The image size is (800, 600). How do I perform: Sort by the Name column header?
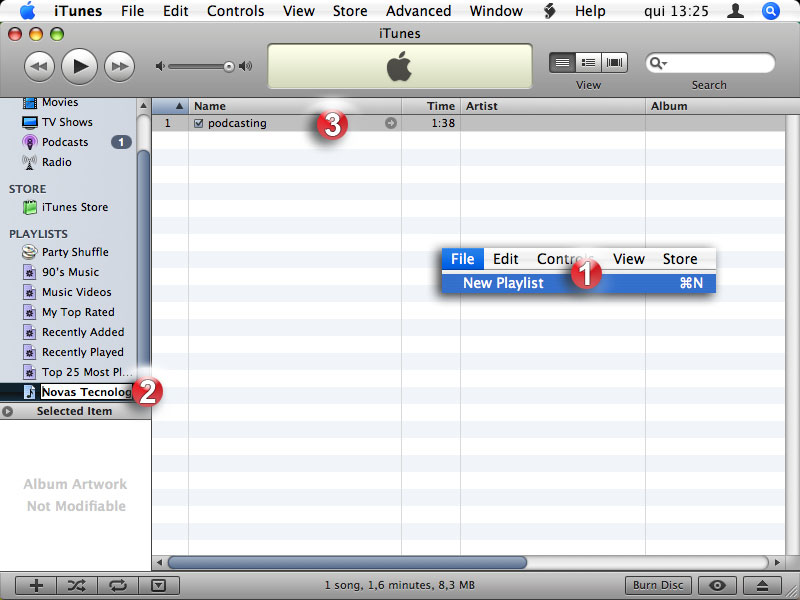click(295, 106)
